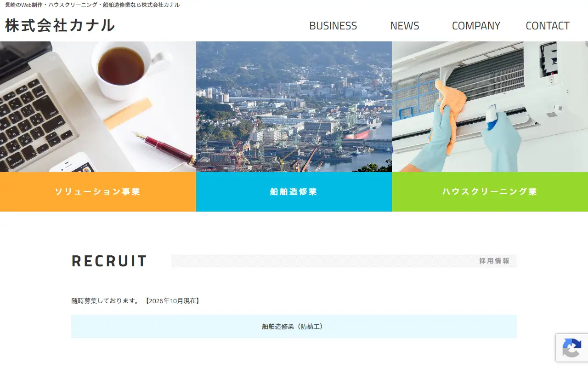588x368 pixels.
Task: Click the 株式会社カナル site logo
Action: click(60, 25)
